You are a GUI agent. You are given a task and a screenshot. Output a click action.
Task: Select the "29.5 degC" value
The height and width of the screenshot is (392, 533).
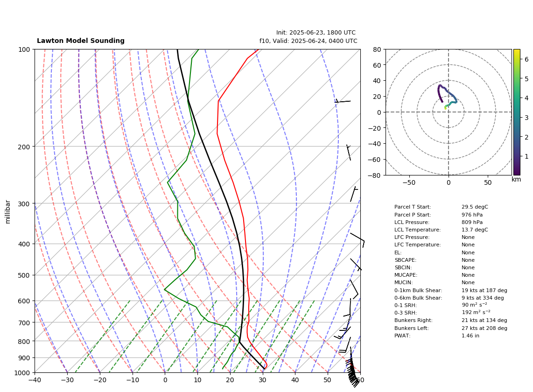point(475,207)
